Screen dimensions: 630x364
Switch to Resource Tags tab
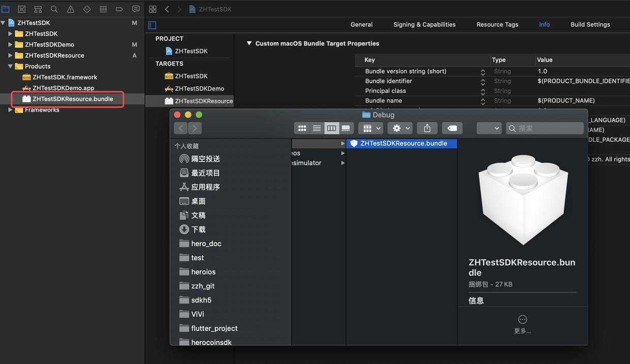click(497, 24)
